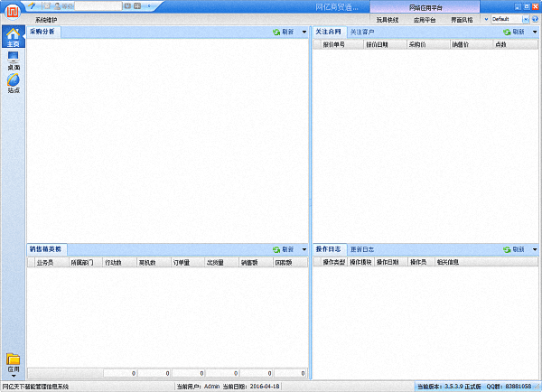Expand the Default style dropdown
This screenshot has height=392, width=542.
[x=525, y=19]
